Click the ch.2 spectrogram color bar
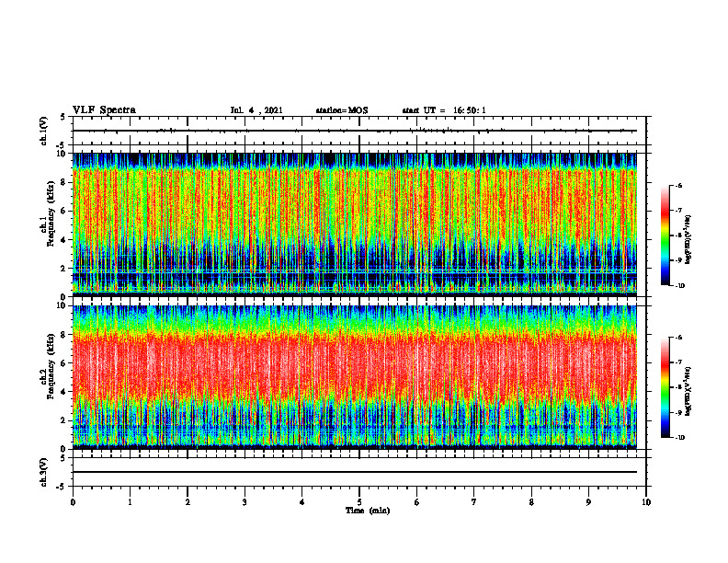 pyautogui.click(x=665, y=387)
